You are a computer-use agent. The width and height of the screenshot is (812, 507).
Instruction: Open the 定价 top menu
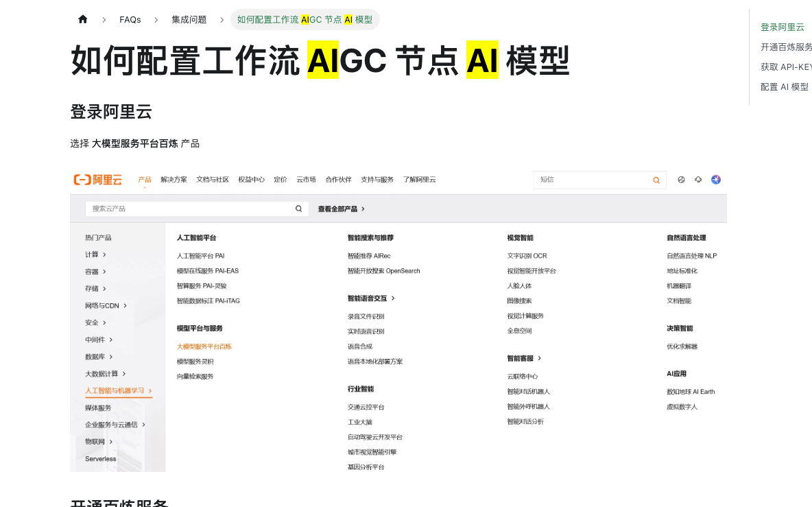(280, 180)
